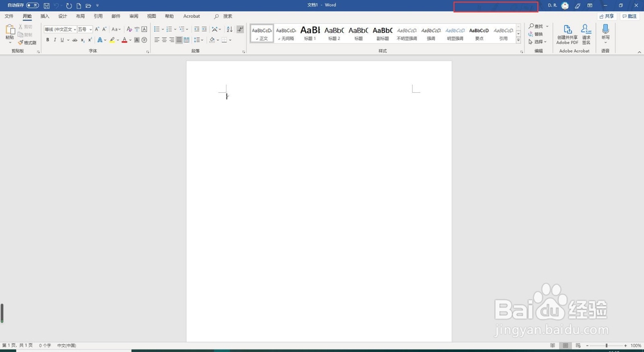The height and width of the screenshot is (352, 644).
Task: Toggle character shading A icon
Action: click(137, 40)
